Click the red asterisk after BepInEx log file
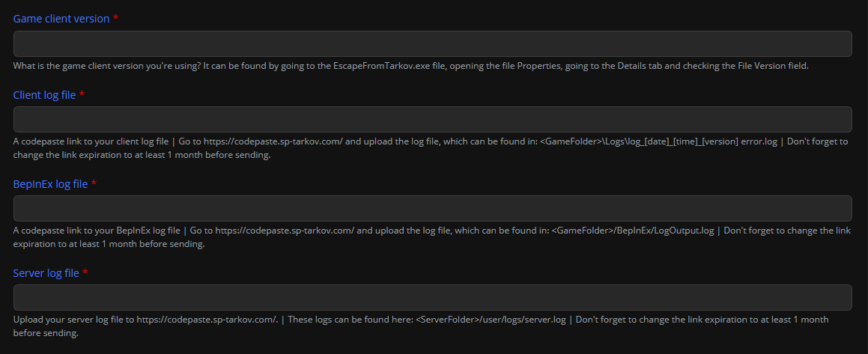868x354 pixels. pyautogui.click(x=94, y=183)
